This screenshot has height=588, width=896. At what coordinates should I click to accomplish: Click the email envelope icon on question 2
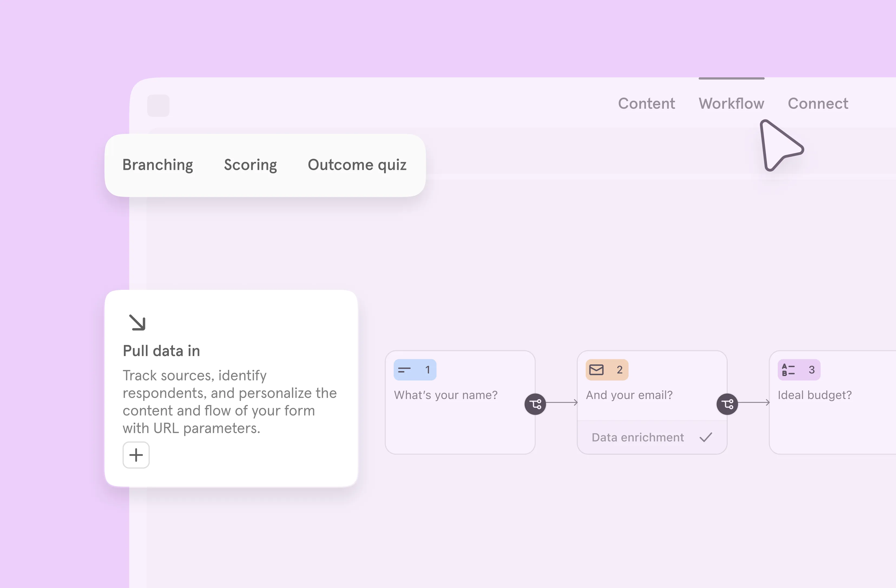pyautogui.click(x=596, y=370)
